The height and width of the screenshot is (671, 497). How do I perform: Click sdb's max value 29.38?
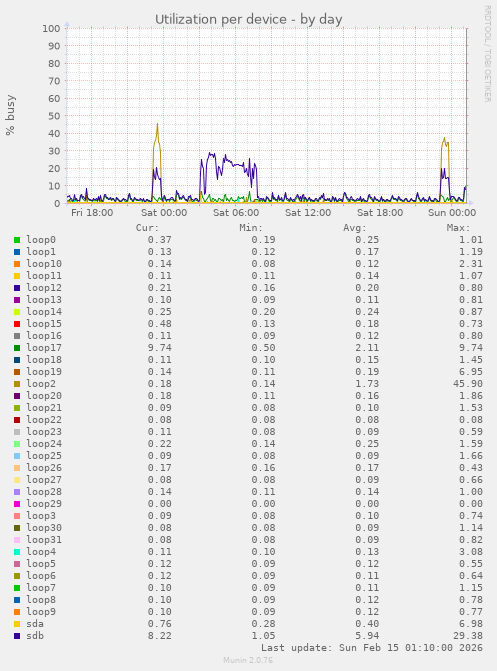coord(468,636)
